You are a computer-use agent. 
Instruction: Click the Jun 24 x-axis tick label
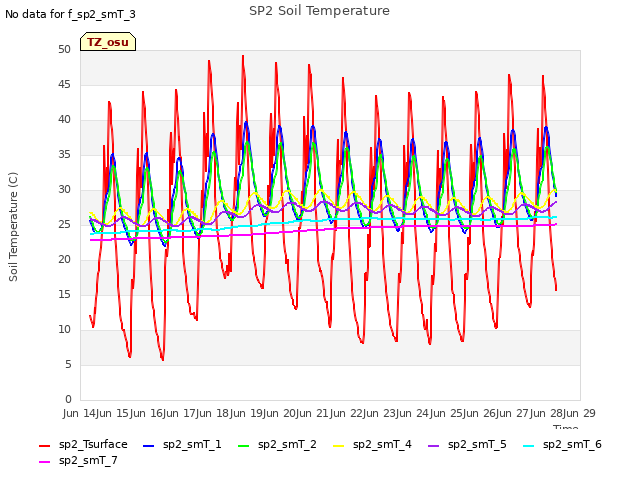tap(414, 413)
